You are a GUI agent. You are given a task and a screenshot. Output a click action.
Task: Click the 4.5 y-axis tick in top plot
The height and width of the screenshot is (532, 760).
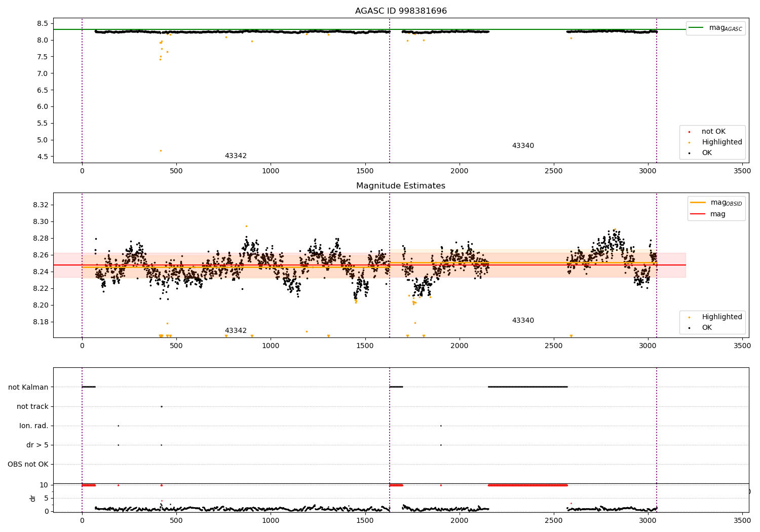coord(43,157)
